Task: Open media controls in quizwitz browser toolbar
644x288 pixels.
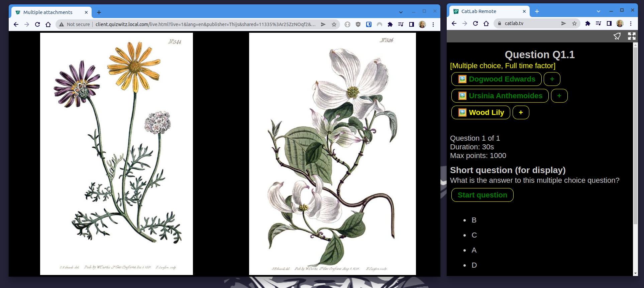Action: coord(401,24)
